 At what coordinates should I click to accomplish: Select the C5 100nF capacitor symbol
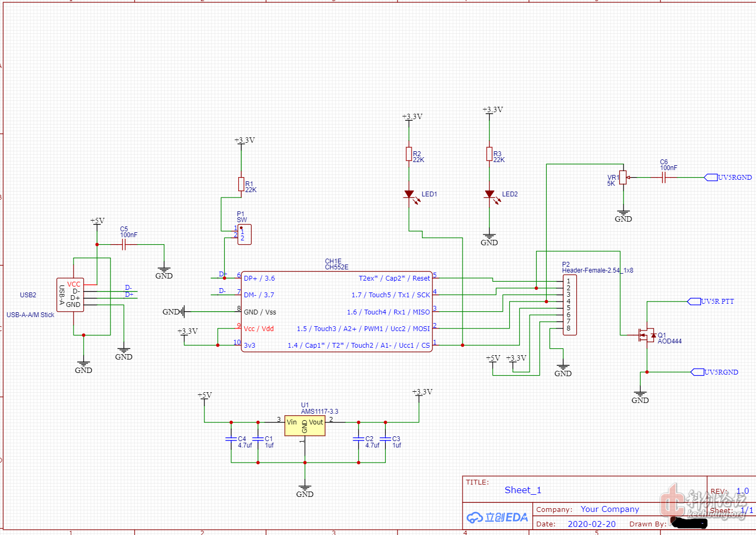124,245
